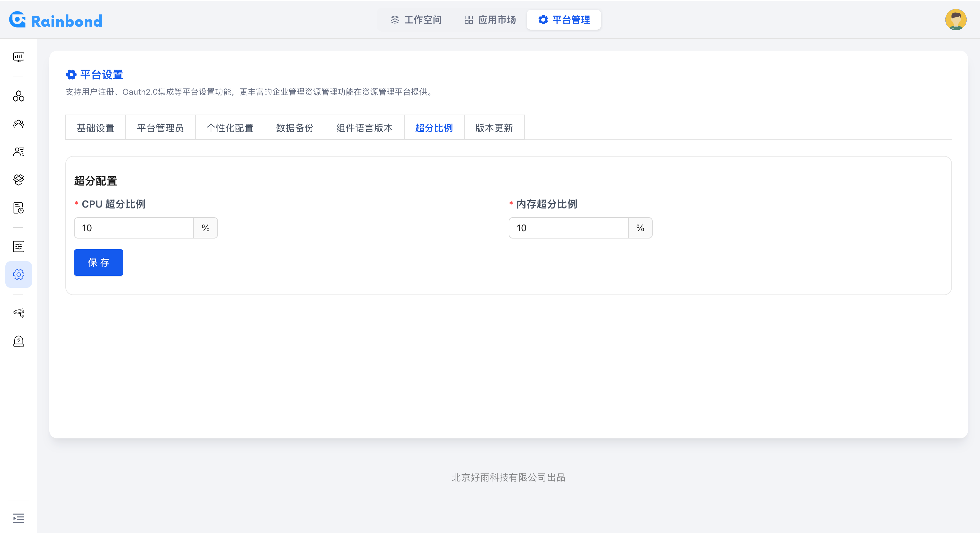The height and width of the screenshot is (533, 980).
Task: Go to 工作空间 in top navigation
Action: [416, 20]
